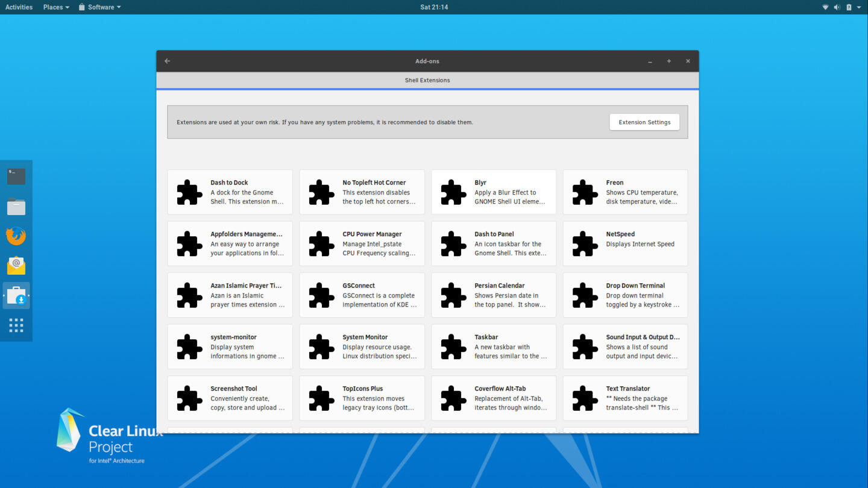868x488 pixels.
Task: Click the GSConnect puzzle icon
Action: [321, 295]
